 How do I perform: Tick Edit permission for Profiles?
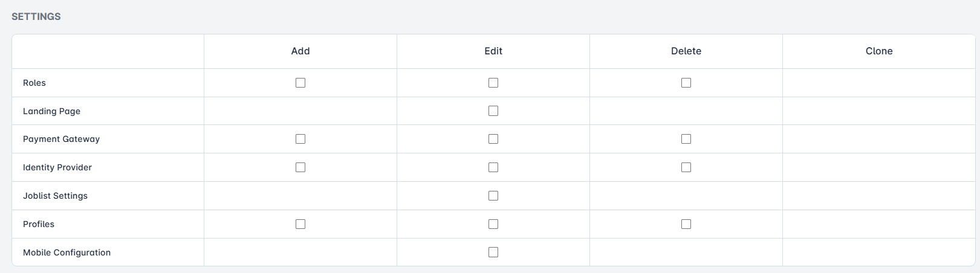493,224
